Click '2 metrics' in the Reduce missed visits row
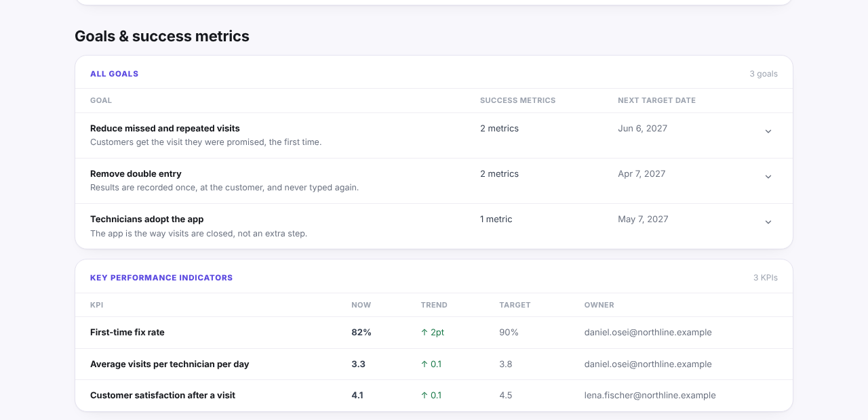 (x=499, y=128)
